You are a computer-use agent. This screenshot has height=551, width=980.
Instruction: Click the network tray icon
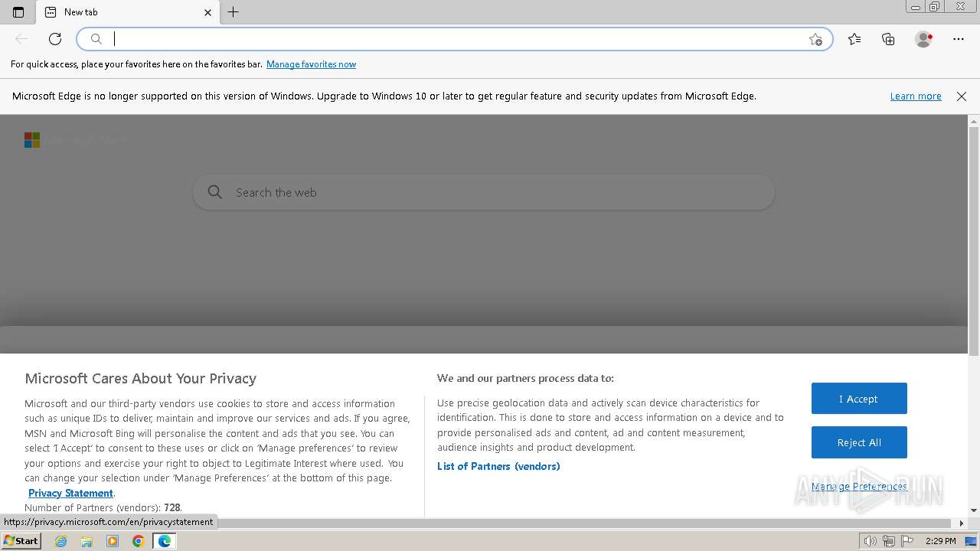click(888, 541)
